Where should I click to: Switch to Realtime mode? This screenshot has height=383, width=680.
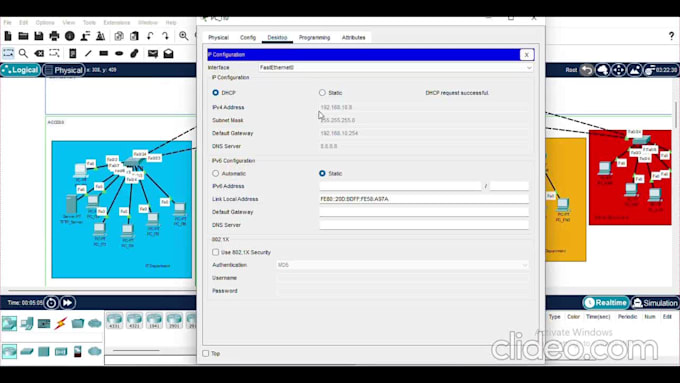click(x=606, y=303)
